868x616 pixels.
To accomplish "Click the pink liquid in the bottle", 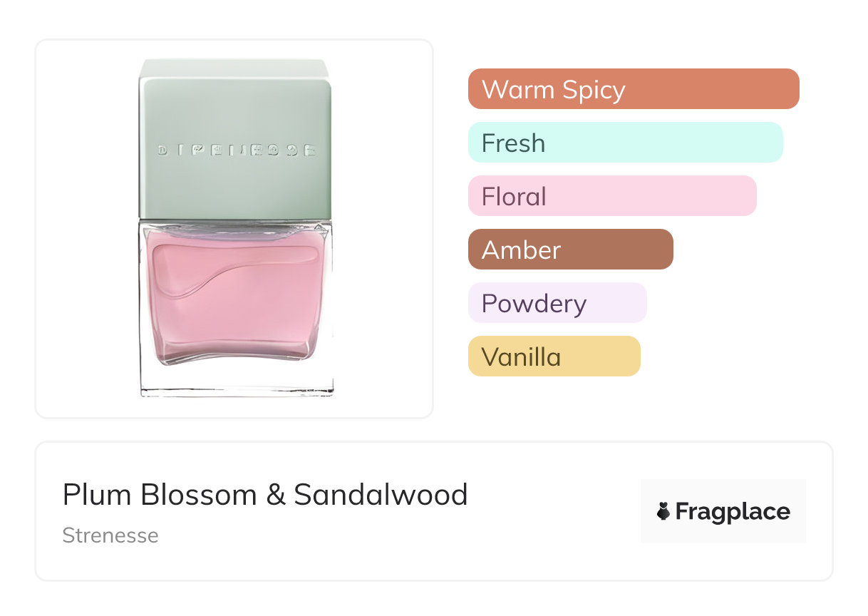I will coord(235,321).
